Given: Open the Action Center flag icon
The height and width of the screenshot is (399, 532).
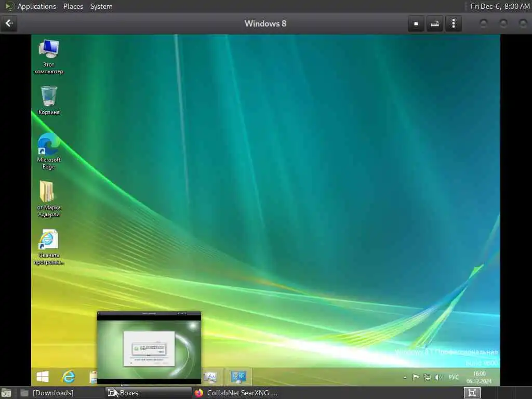Looking at the screenshot, I should [x=416, y=377].
